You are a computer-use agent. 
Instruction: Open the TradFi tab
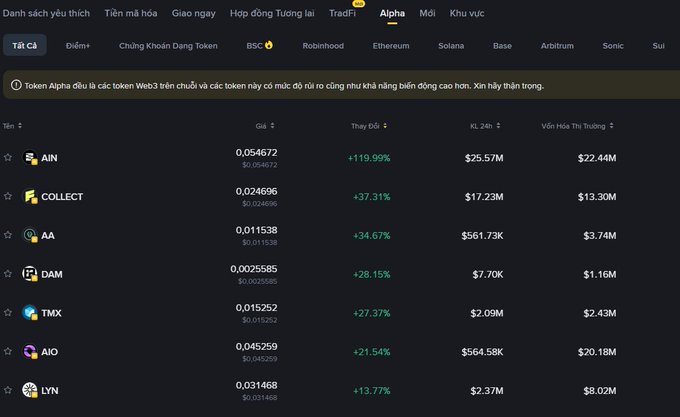pos(343,13)
